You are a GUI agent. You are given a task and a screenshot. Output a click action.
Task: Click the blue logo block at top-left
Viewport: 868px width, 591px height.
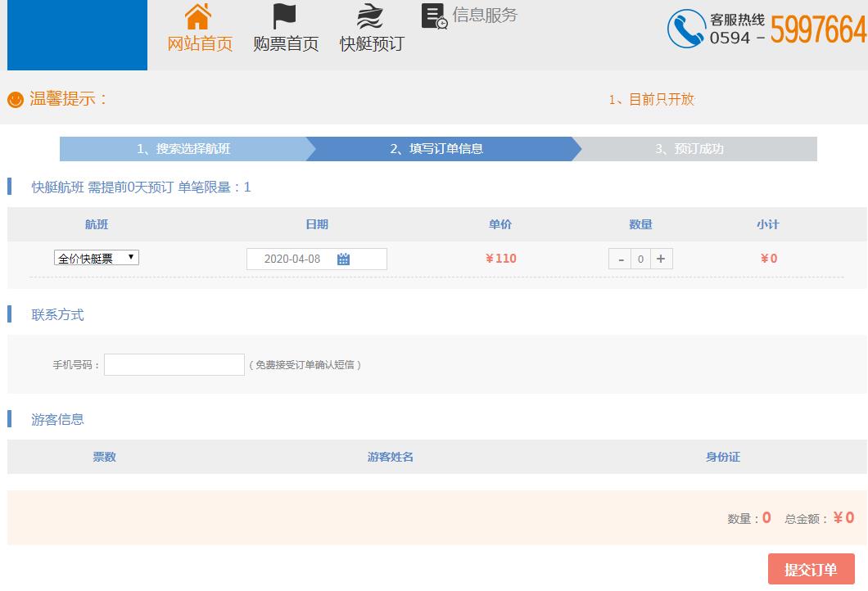coord(77,35)
